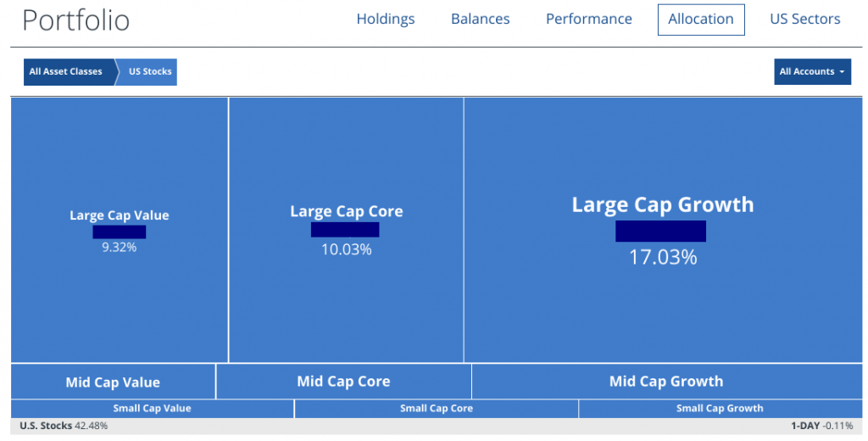Open the Holdings tab

pyautogui.click(x=386, y=20)
